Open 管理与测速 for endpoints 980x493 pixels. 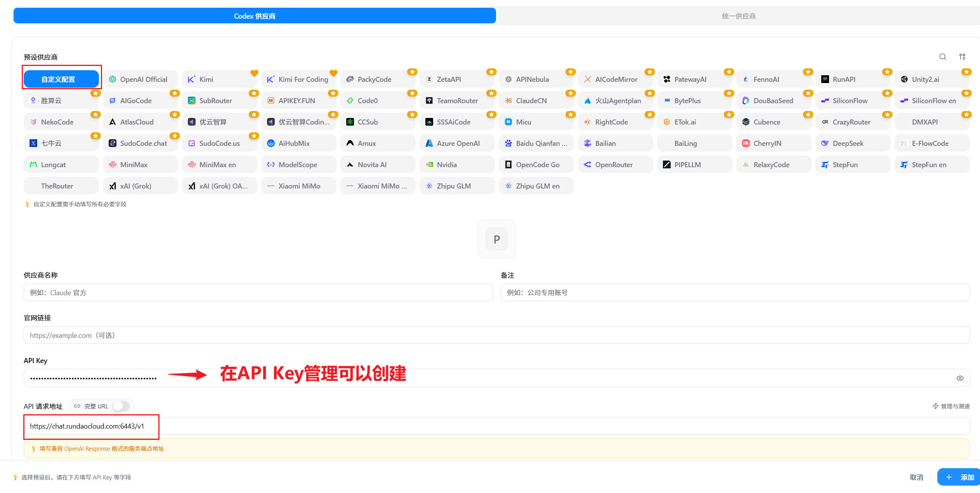coord(951,406)
